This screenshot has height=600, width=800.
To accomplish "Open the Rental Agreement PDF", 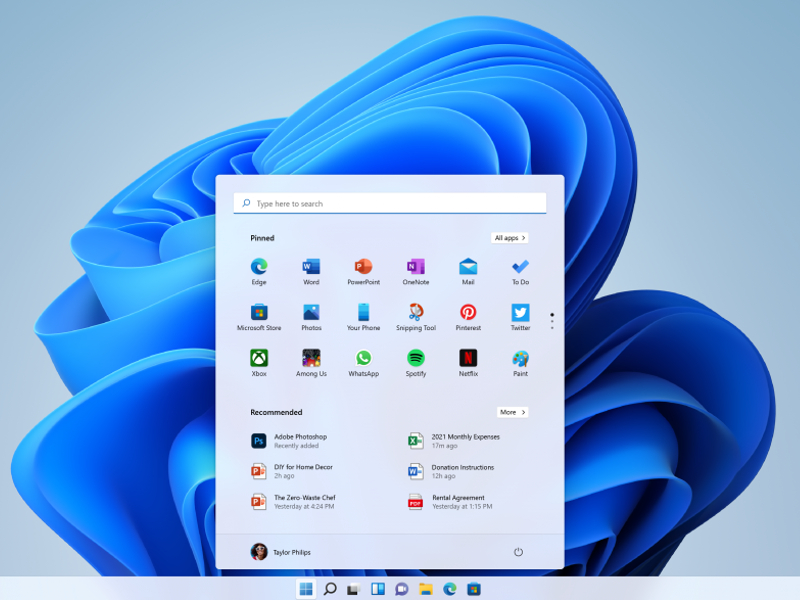I will (450, 502).
